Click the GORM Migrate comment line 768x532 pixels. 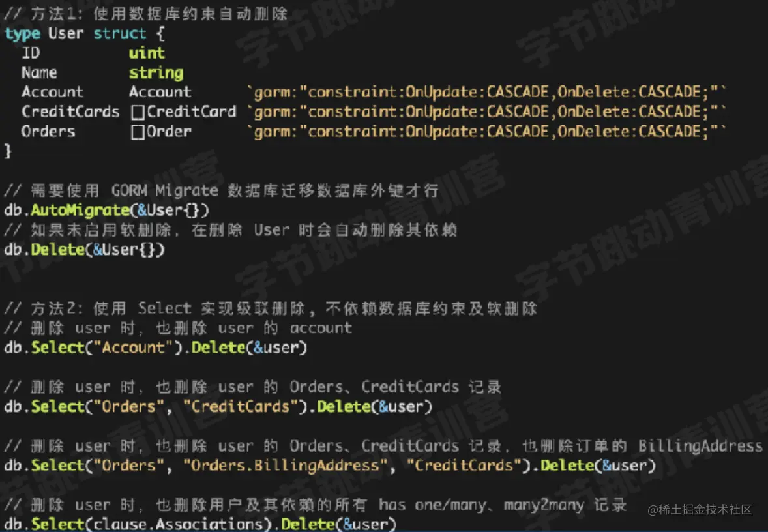(222, 190)
